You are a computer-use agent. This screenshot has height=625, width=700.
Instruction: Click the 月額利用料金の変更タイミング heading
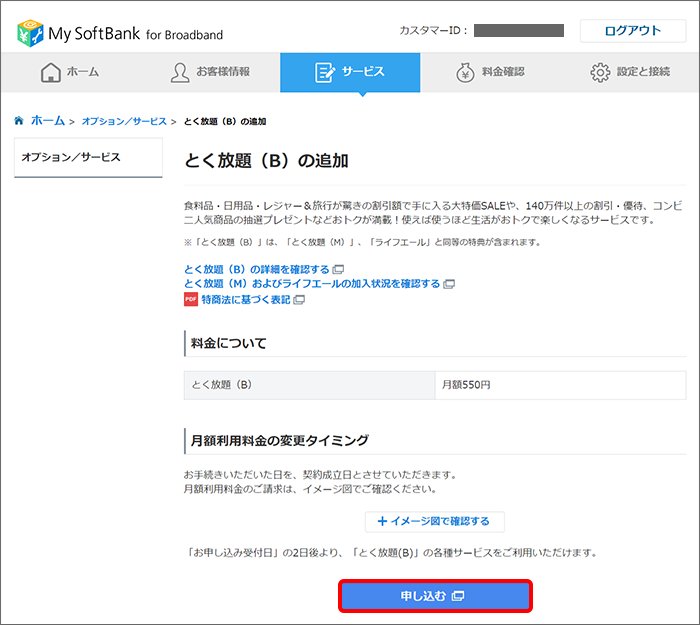[280, 441]
